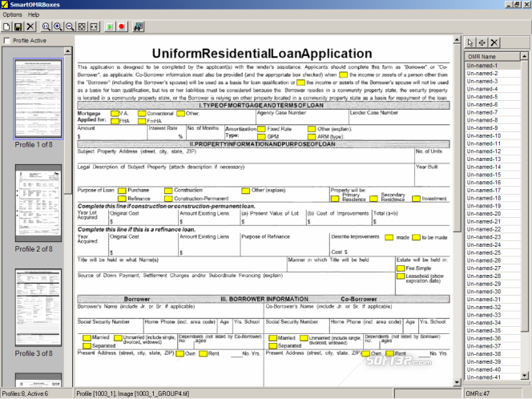Select the pointer tool in the OMR panel
This screenshot has width=532, height=399.
(470, 42)
